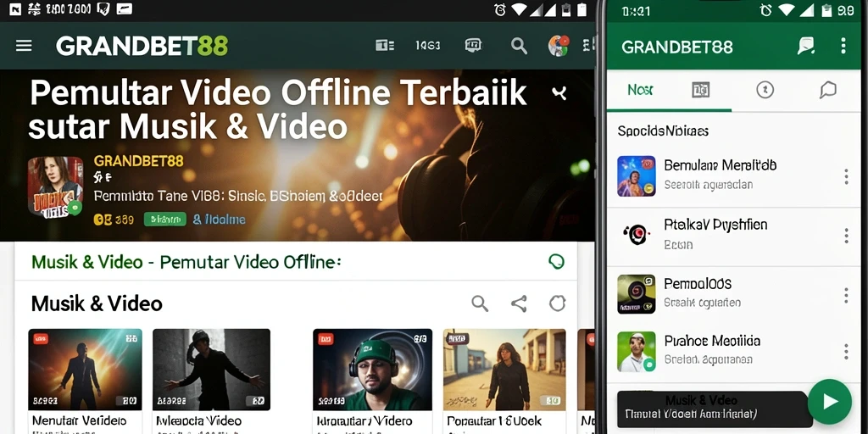
Task: Click the green play floating button on phone
Action: click(x=829, y=402)
